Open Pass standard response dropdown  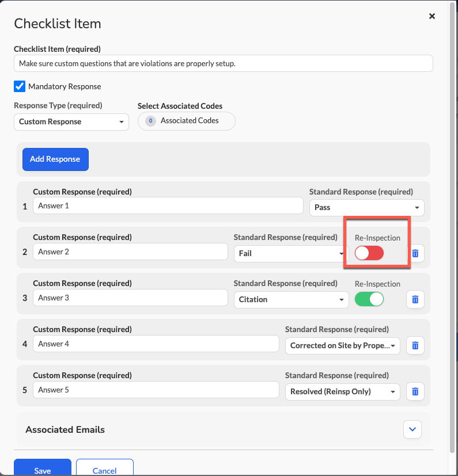pos(367,208)
